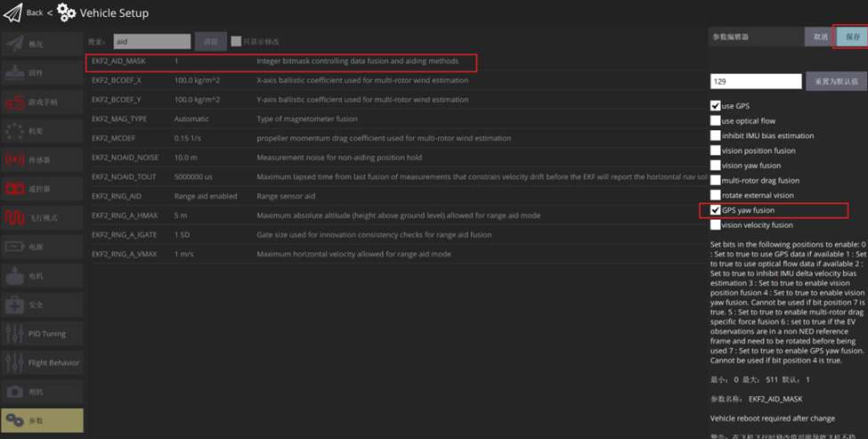Enable the use optical flow checkbox

pos(716,121)
